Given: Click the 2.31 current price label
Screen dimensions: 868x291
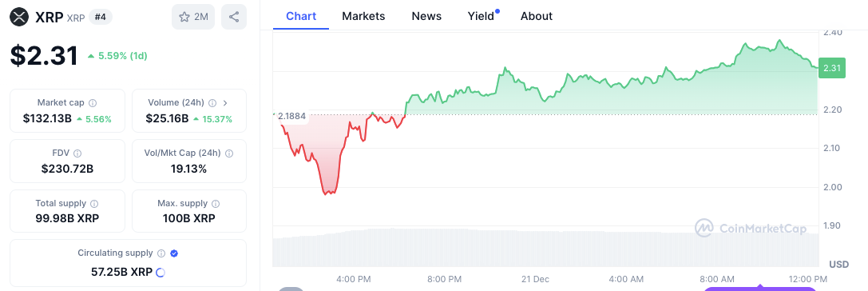Looking at the screenshot, I should [831, 68].
